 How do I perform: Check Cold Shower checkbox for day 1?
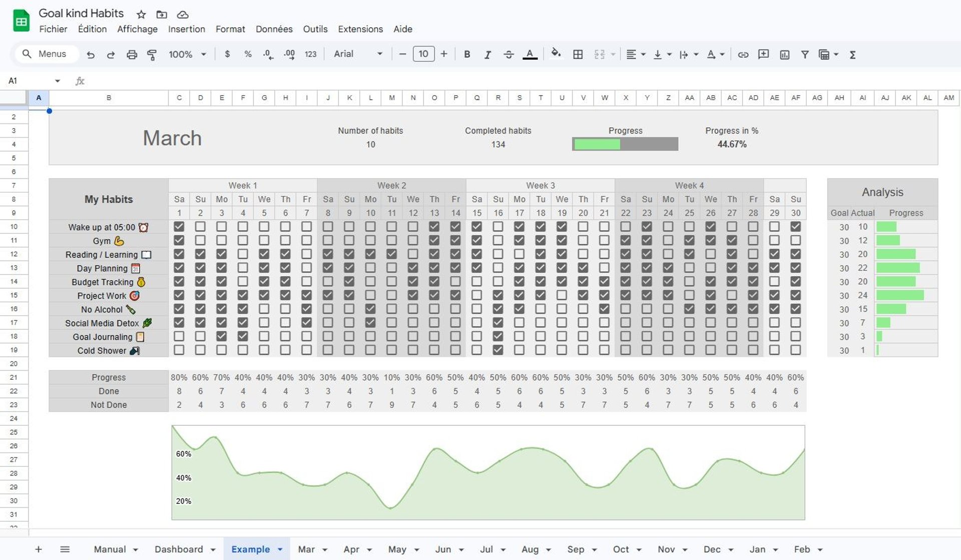click(x=179, y=350)
